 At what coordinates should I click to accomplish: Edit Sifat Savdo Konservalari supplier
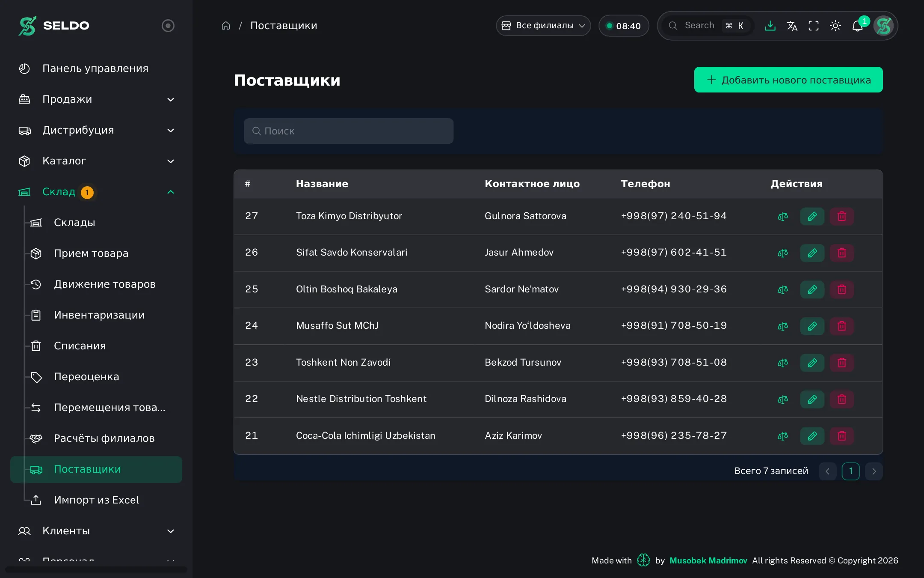pos(812,253)
